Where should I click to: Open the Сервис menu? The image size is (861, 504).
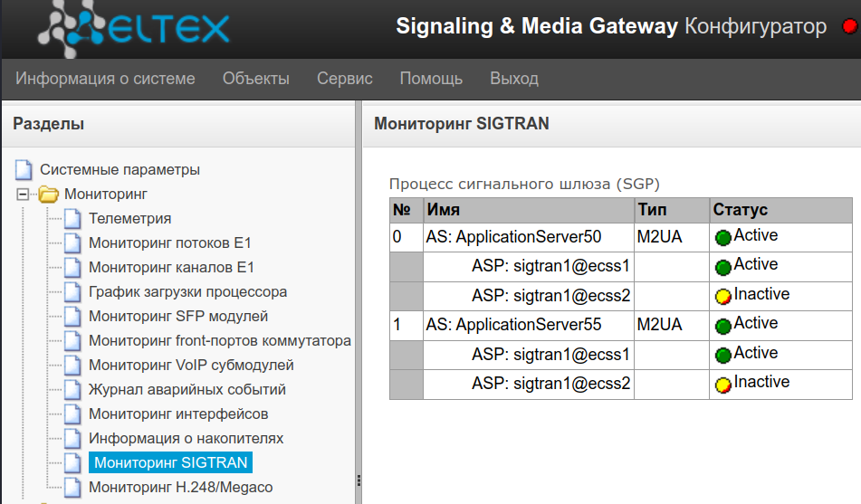(344, 79)
